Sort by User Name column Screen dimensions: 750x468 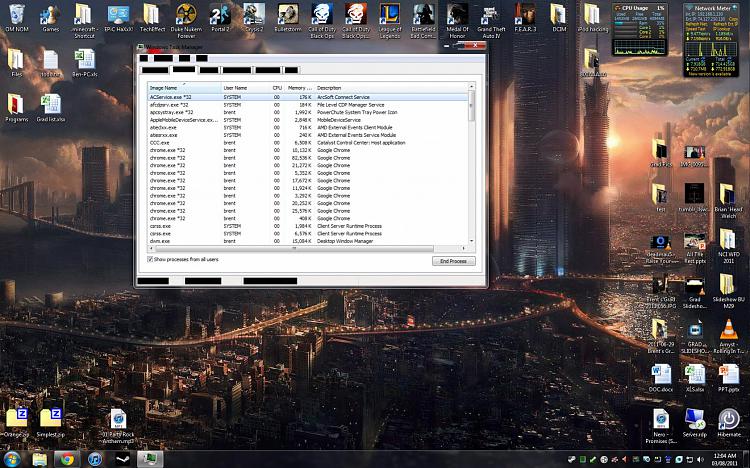point(245,88)
